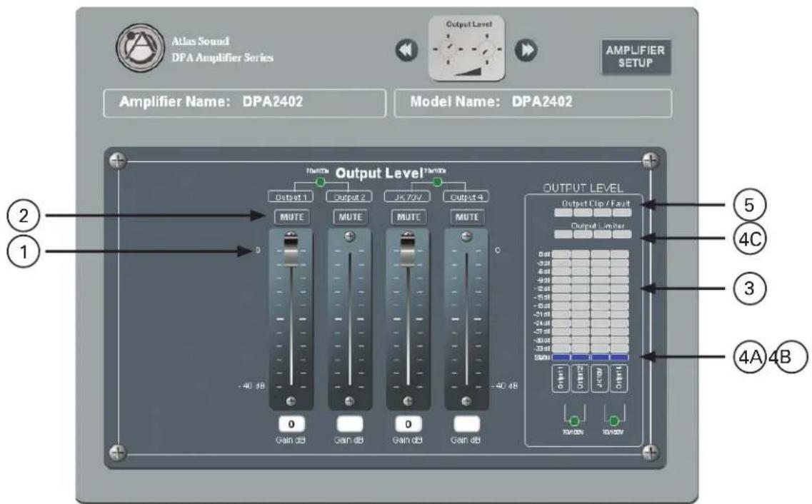Mute Output 1 channel
Image resolution: width=812 pixels, height=504 pixels.
point(291,217)
